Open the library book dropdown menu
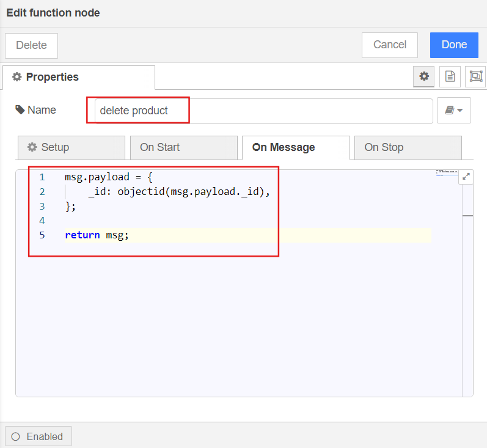Image resolution: width=487 pixels, height=448 pixels. [x=453, y=111]
